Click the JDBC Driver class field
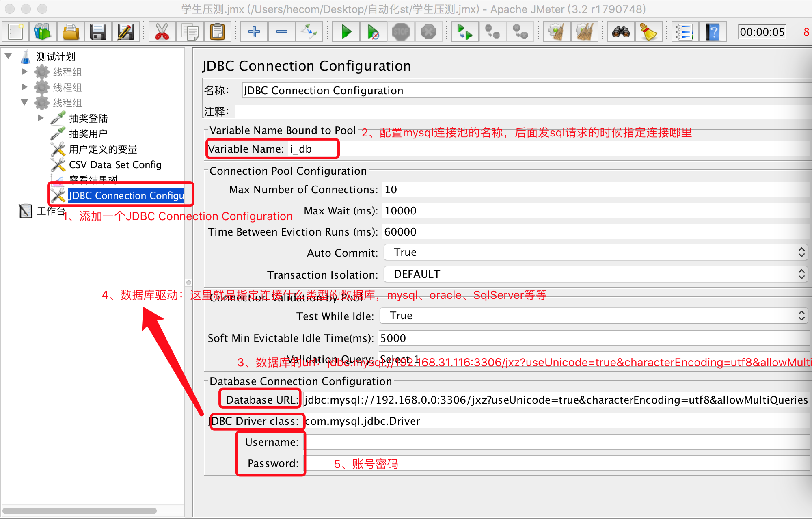This screenshot has width=812, height=519. 557,421
